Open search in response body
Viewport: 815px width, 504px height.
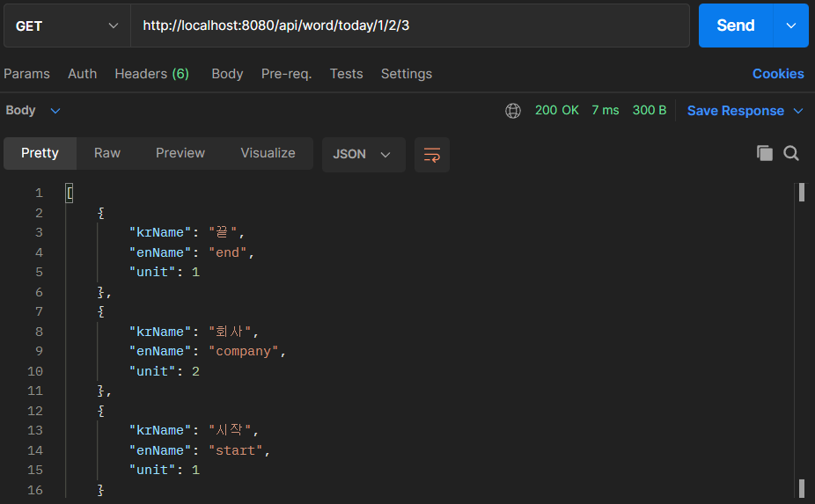[791, 153]
